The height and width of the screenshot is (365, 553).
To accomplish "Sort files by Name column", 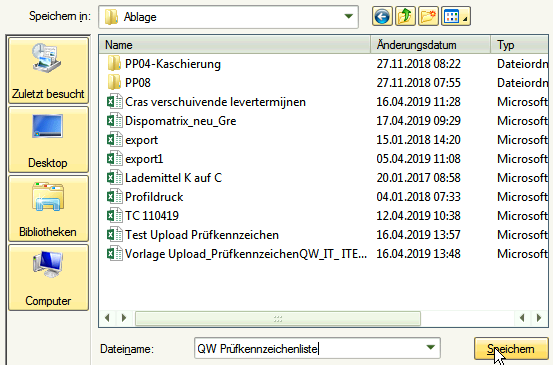I will click(235, 45).
